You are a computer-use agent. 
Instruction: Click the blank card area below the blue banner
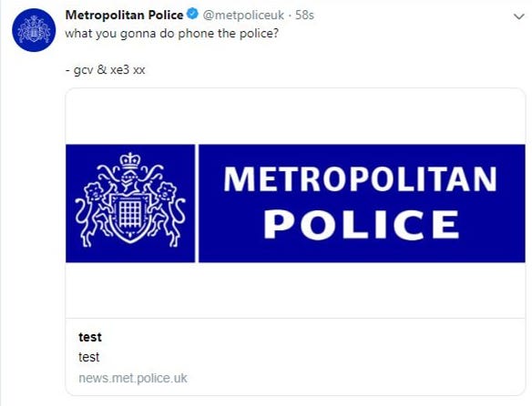(295, 290)
